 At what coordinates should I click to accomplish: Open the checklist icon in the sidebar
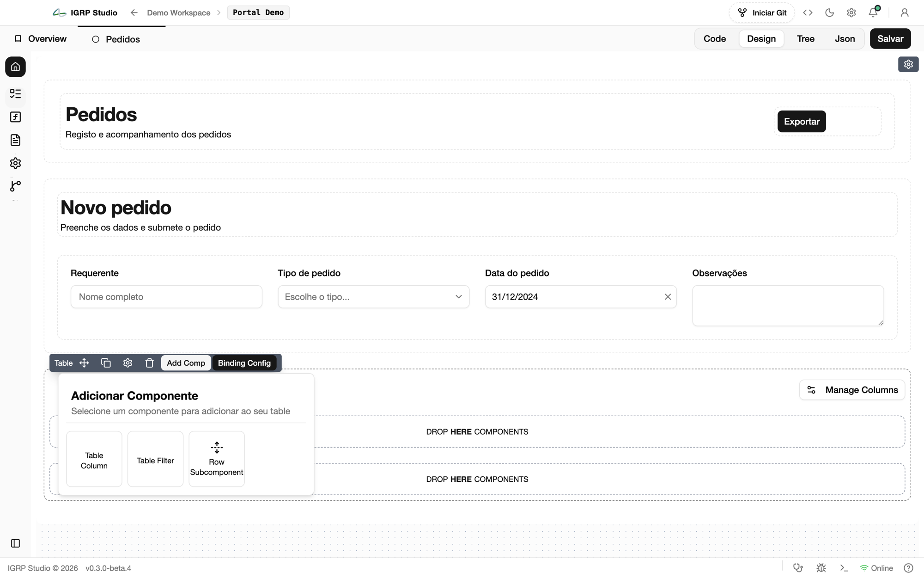click(x=15, y=94)
